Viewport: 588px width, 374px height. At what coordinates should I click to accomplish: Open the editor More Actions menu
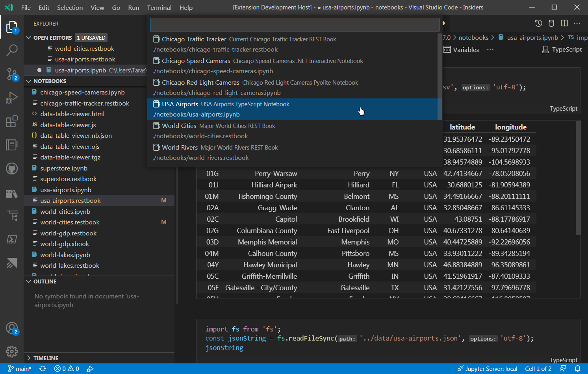577,23
